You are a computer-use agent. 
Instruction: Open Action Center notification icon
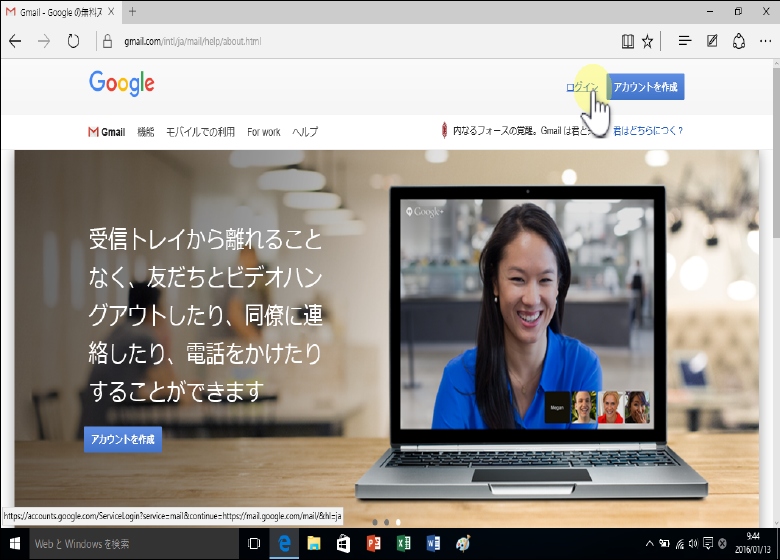(708, 544)
